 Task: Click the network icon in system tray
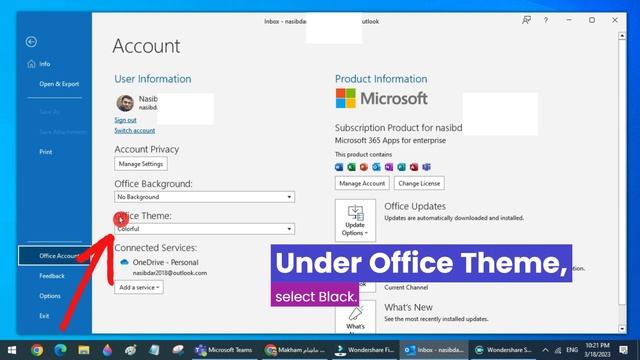click(x=558, y=350)
